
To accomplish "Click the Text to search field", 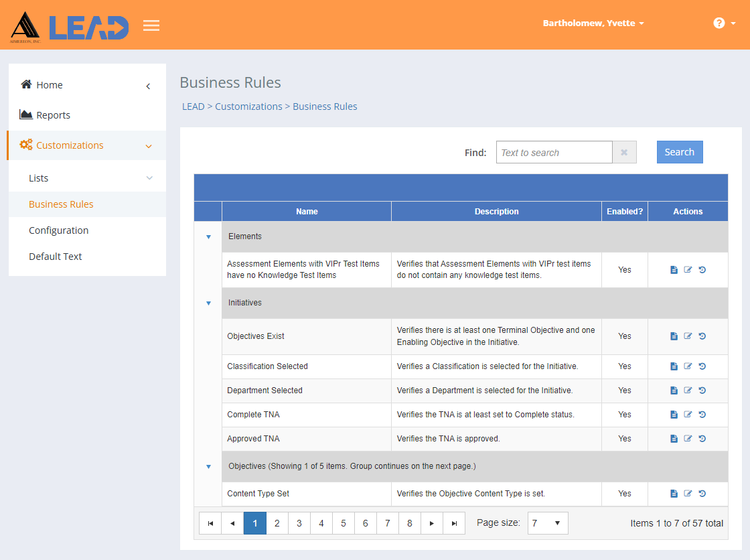I will tap(554, 152).
